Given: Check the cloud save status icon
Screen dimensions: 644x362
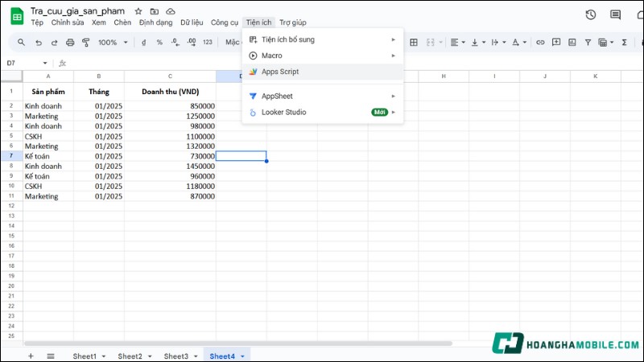Looking at the screenshot, I should tap(171, 11).
